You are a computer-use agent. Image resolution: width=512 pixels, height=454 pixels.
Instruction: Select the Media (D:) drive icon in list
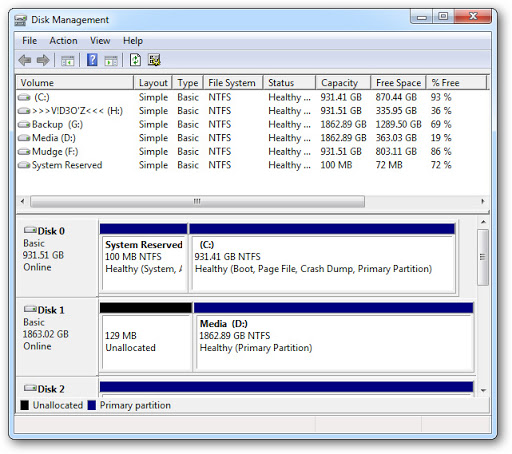pos(24,138)
